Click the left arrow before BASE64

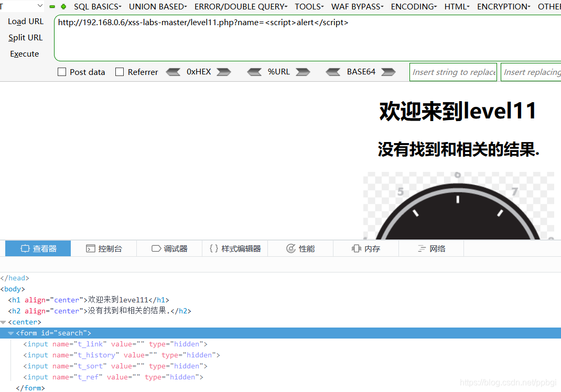333,72
